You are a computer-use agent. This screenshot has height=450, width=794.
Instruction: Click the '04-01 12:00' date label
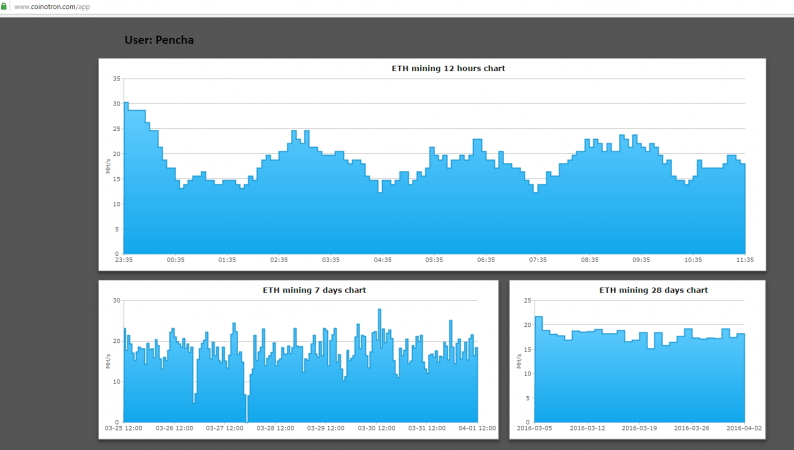[477, 428]
